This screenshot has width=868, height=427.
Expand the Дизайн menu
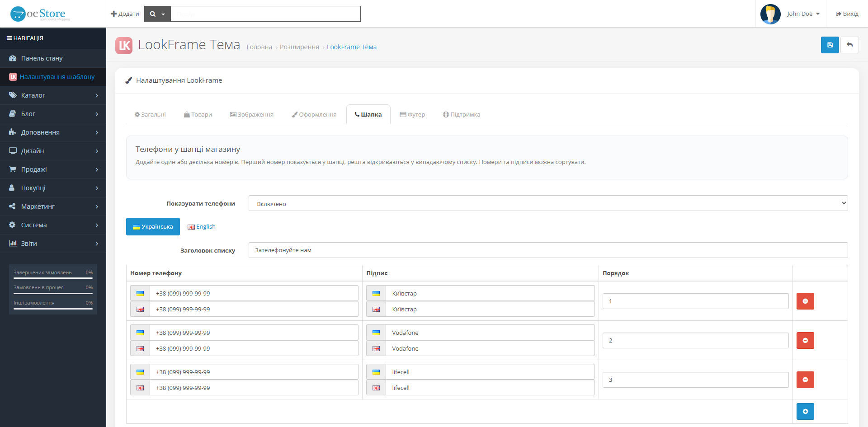click(x=53, y=151)
